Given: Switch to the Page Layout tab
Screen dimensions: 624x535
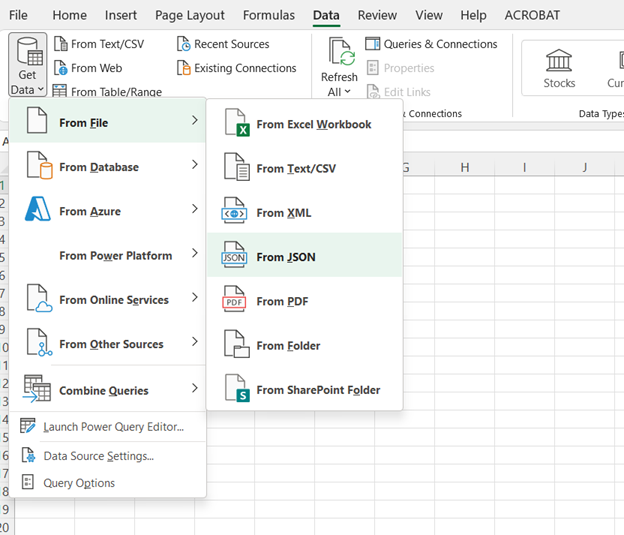Looking at the screenshot, I should coord(189,15).
